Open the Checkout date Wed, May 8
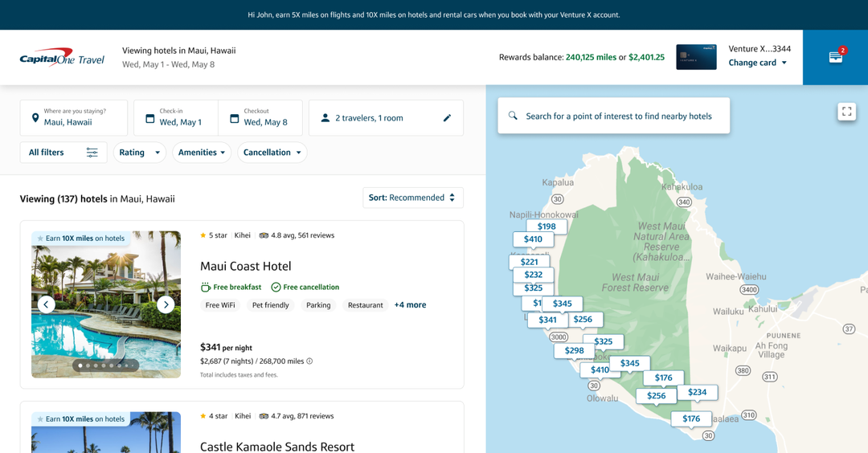Viewport: 868px width, 453px height. pos(260,118)
